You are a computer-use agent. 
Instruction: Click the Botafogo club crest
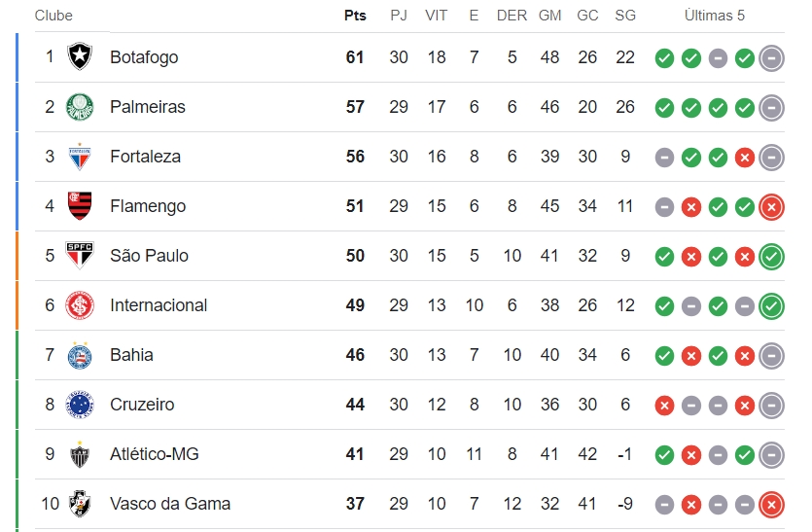click(80, 56)
